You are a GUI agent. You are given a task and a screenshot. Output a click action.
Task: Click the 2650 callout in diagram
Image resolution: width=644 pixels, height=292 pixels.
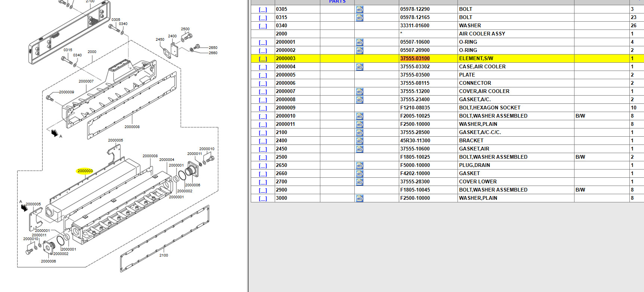[x=213, y=48]
